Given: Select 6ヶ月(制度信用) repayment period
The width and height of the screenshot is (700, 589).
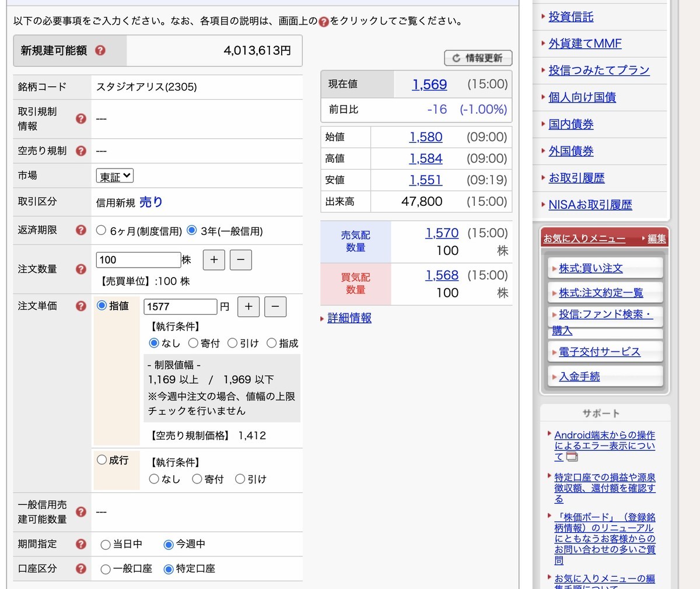Looking at the screenshot, I should pos(101,230).
